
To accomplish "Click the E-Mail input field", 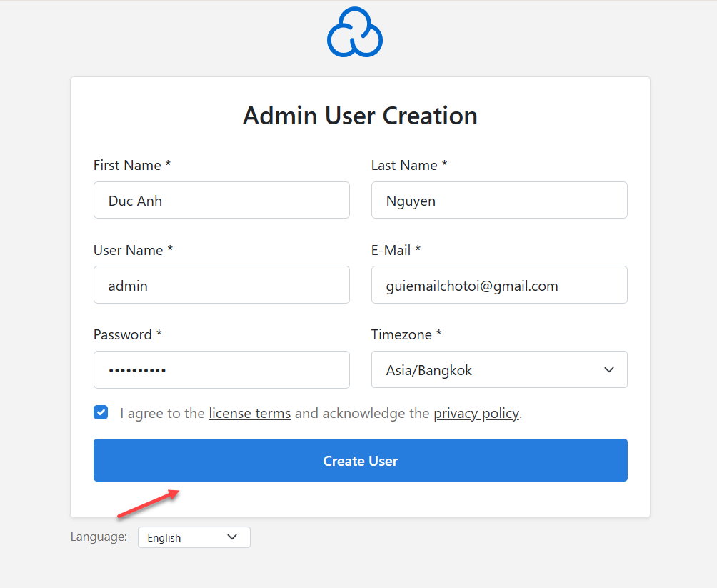I will 498,286.
